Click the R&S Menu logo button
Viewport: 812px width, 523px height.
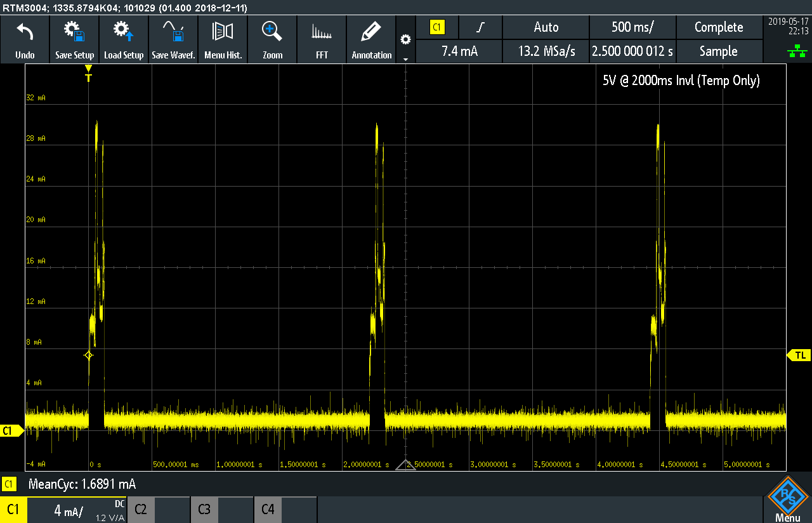(787, 500)
